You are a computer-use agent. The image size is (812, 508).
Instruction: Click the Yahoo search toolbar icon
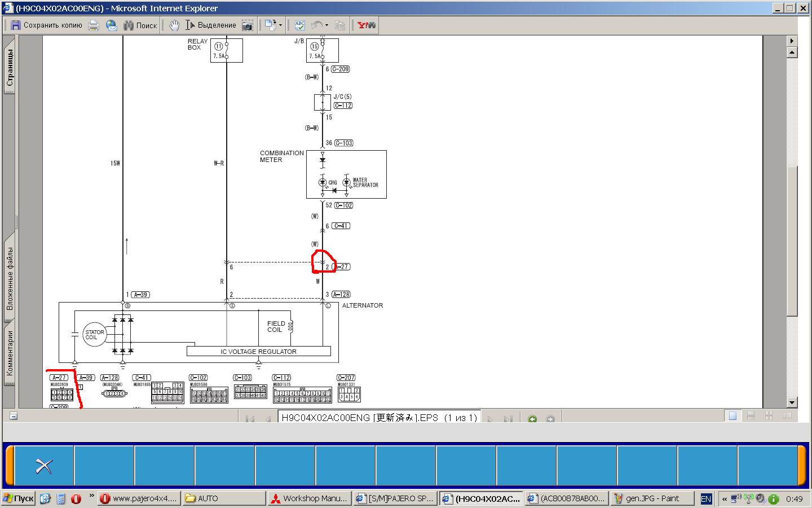(x=366, y=25)
